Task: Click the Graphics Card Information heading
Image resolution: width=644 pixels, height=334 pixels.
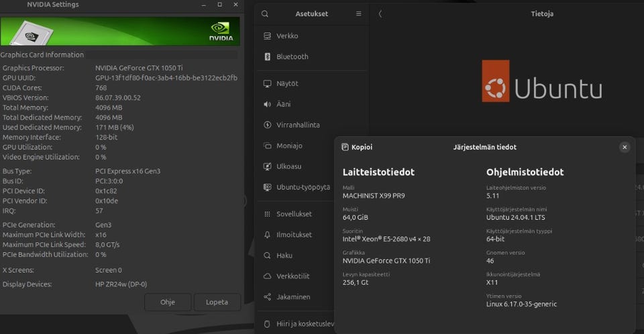Action: point(42,54)
